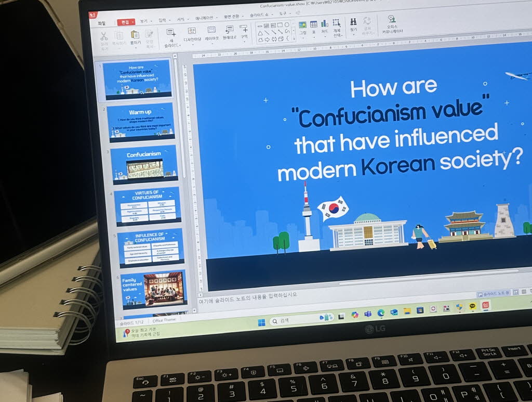Open the Windows Start button
The height and width of the screenshot is (402, 532).
(261, 323)
